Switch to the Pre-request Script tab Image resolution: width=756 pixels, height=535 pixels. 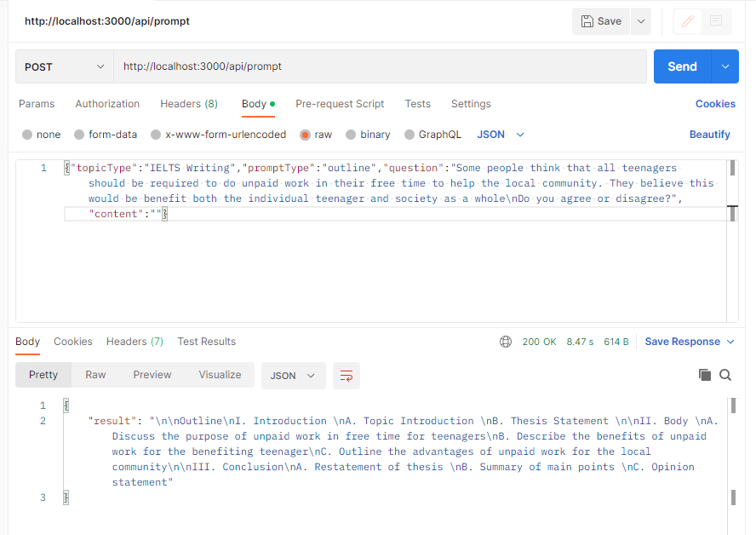point(340,104)
